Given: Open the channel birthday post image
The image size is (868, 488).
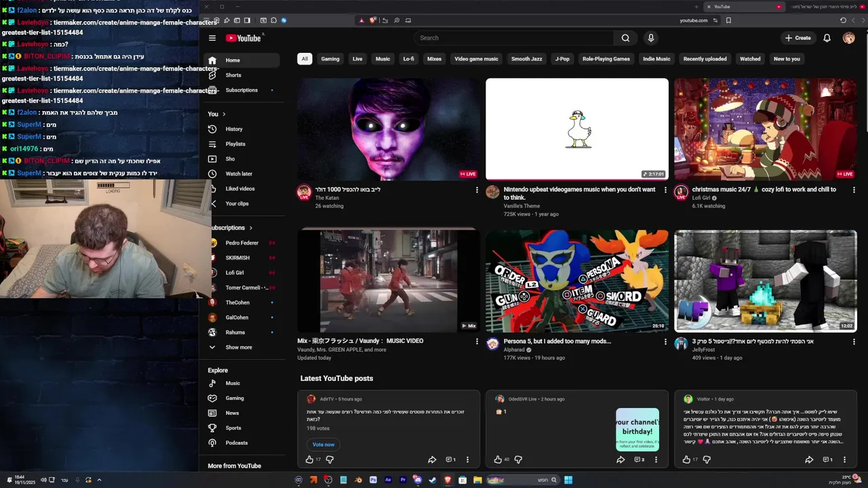Looking at the screenshot, I should click(x=637, y=430).
